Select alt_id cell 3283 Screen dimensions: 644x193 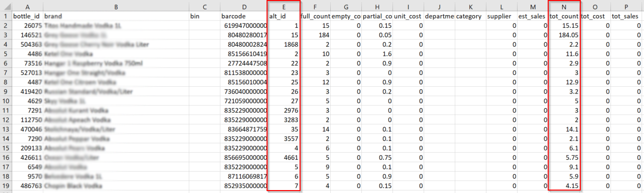coord(284,120)
